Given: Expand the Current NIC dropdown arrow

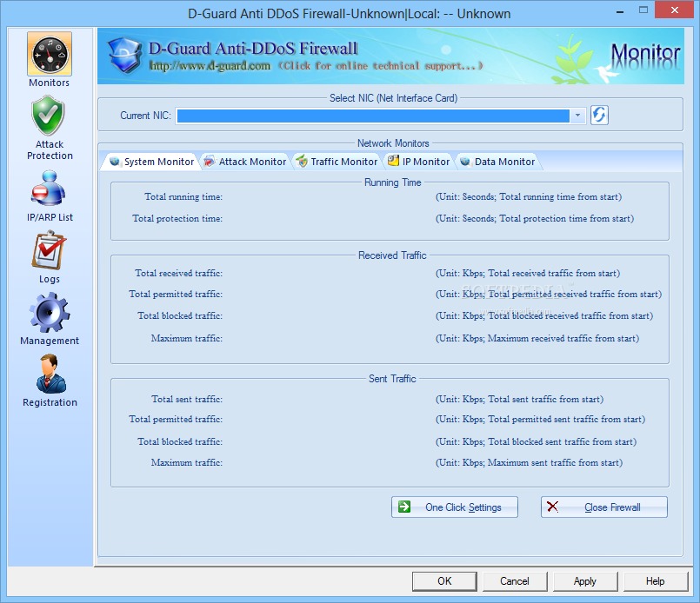Looking at the screenshot, I should click(x=577, y=116).
